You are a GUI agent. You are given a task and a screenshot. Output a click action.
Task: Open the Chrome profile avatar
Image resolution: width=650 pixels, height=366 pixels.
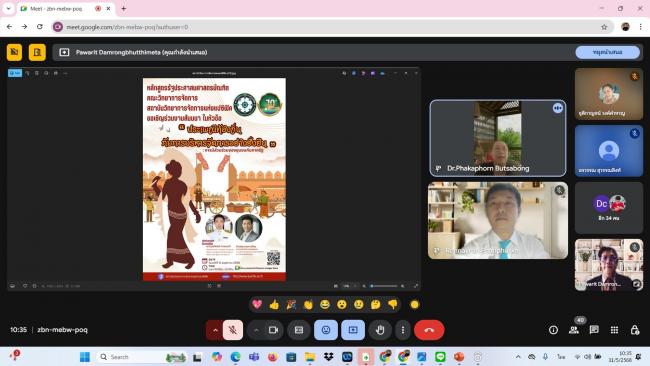pos(625,27)
